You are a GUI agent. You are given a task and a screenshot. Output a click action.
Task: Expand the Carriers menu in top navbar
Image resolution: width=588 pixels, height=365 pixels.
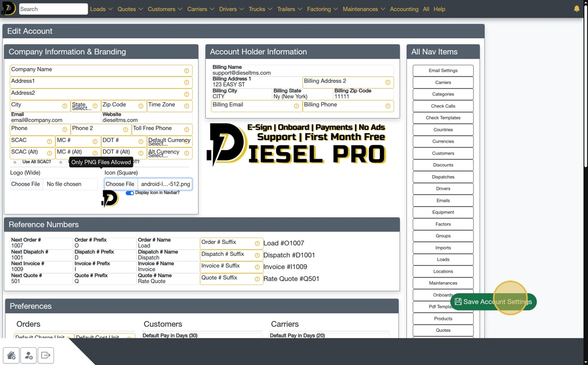coord(201,9)
